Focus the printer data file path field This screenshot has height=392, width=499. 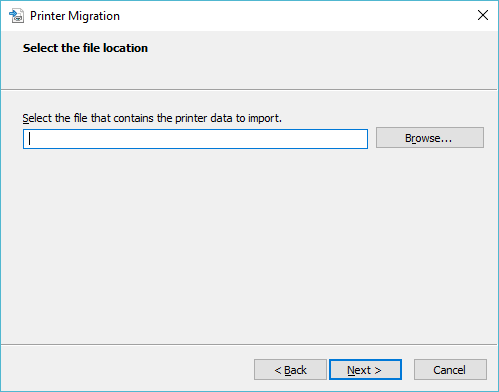195,139
